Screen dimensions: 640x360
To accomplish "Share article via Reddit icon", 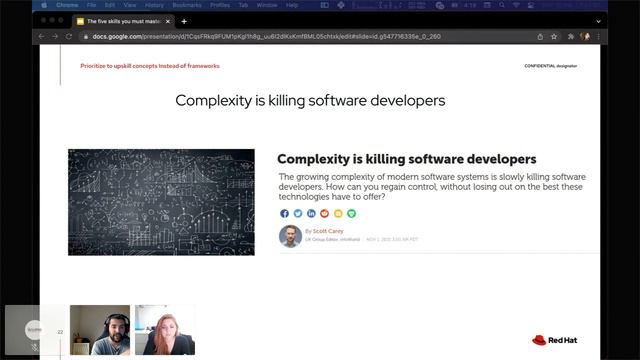I will 324,213.
